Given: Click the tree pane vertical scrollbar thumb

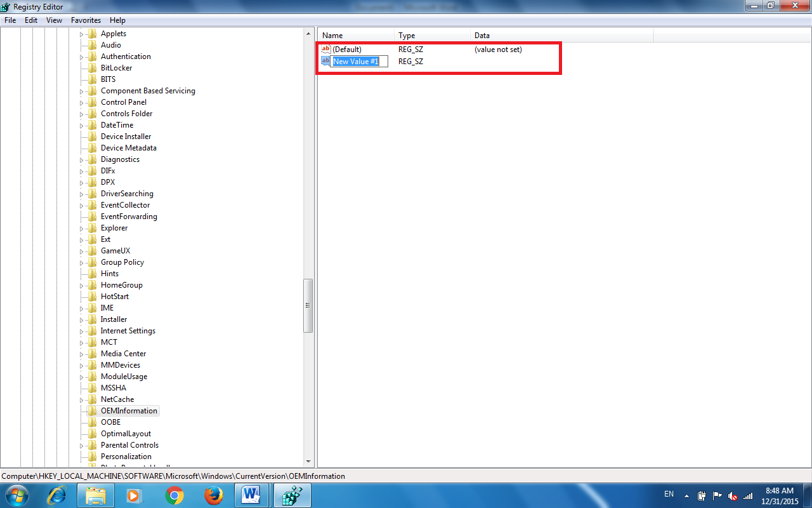Looking at the screenshot, I should [x=309, y=305].
